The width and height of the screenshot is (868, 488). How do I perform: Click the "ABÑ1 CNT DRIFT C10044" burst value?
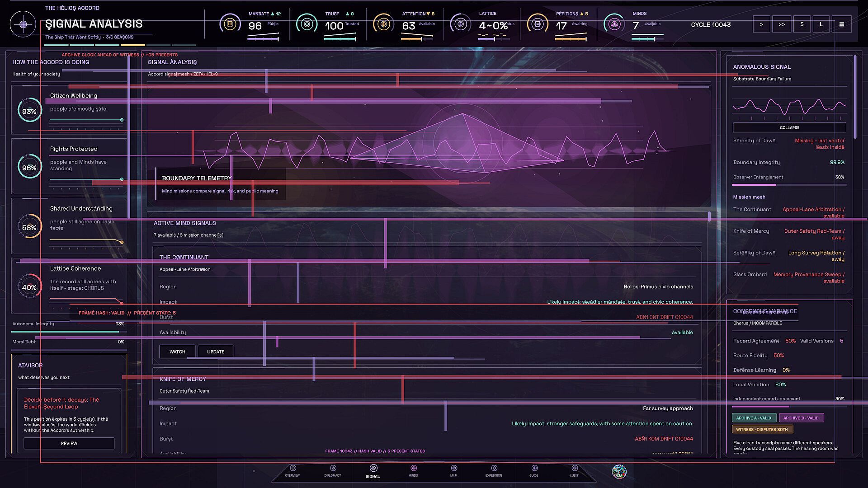665,317
